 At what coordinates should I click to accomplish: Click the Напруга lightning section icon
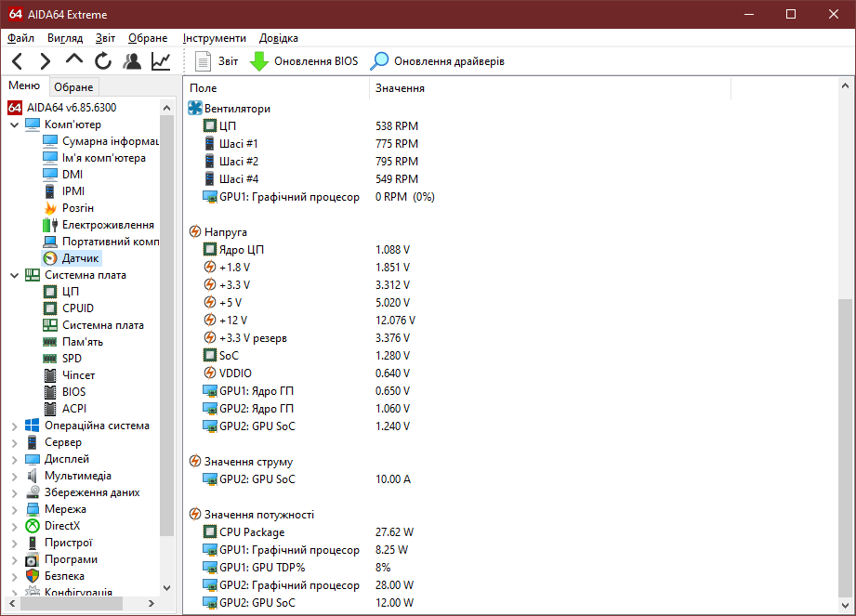coord(195,231)
